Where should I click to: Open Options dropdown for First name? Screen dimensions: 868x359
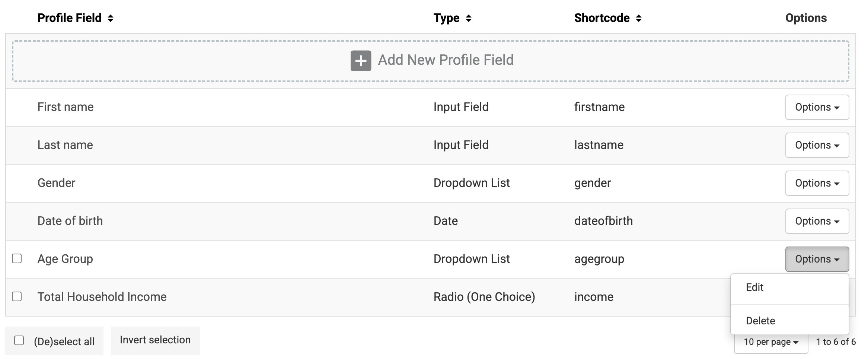coord(817,107)
